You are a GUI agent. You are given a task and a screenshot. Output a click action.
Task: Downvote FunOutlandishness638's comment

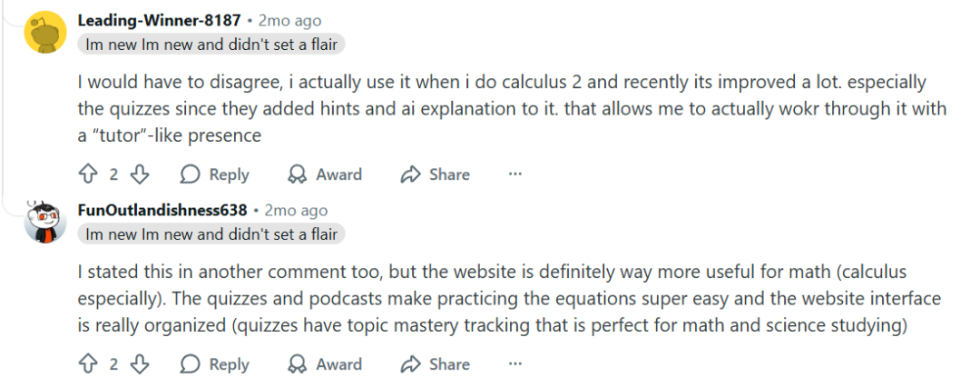coord(140,364)
